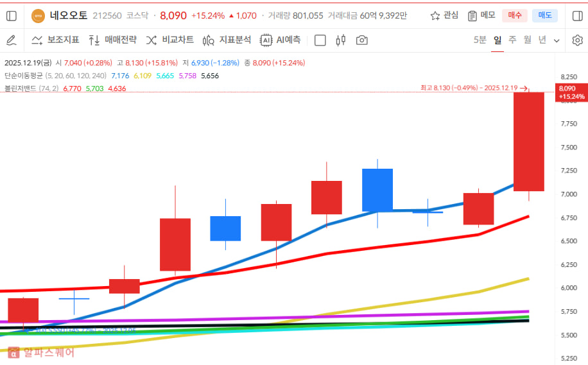Viewport: 588px width, 365px height.
Task: Toggle the right sidebar panel icon
Action: tap(576, 15)
